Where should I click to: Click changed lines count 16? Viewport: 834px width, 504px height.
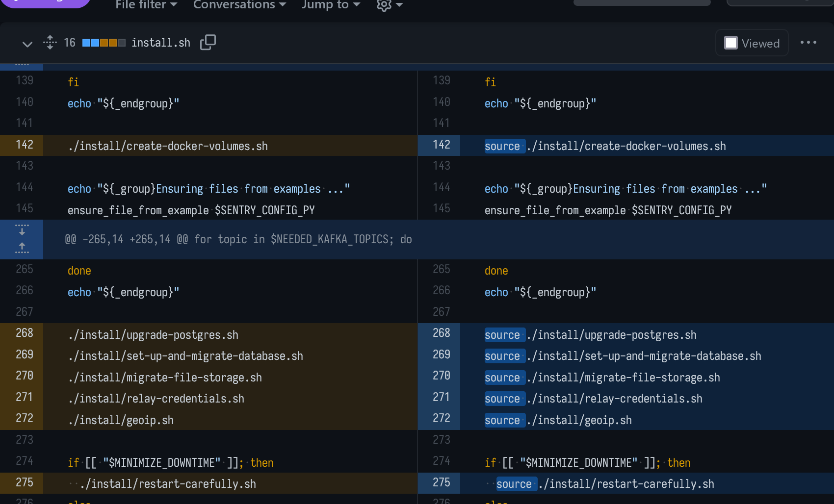click(x=70, y=43)
